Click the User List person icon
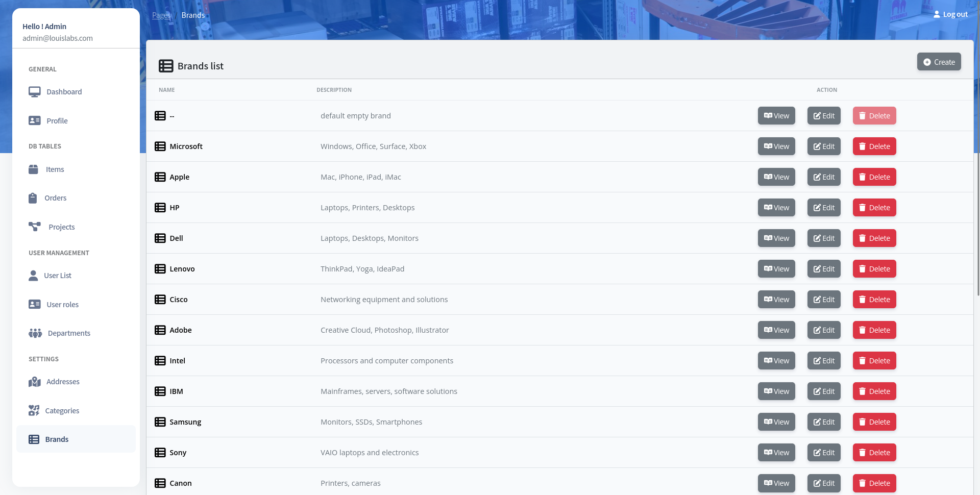This screenshot has width=980, height=495. (x=33, y=276)
